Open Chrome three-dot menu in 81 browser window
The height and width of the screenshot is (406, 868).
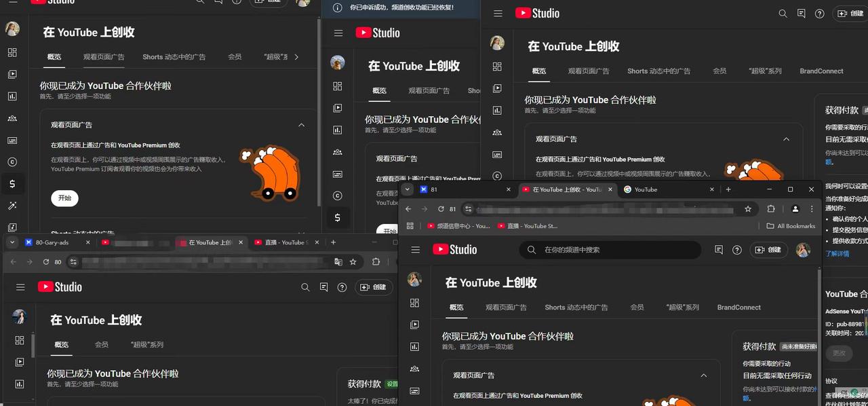tap(812, 209)
